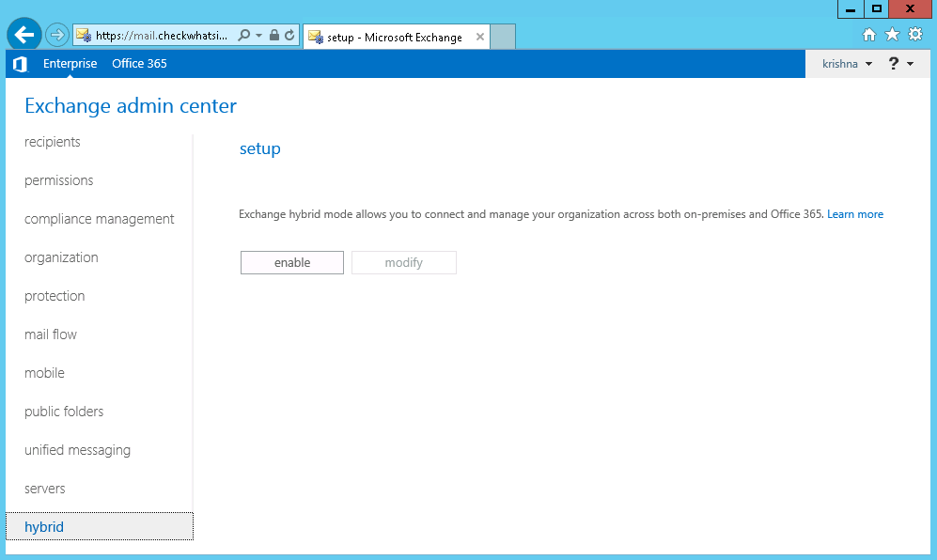
Task: Open the address bar dropdown arrow
Action: click(258, 36)
